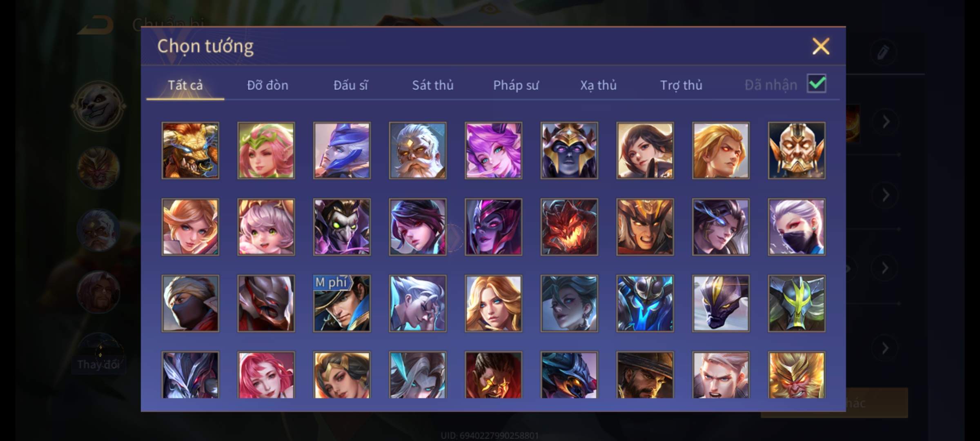Select the blonde woman with blue eyes hero
The image size is (980, 441).
[493, 303]
